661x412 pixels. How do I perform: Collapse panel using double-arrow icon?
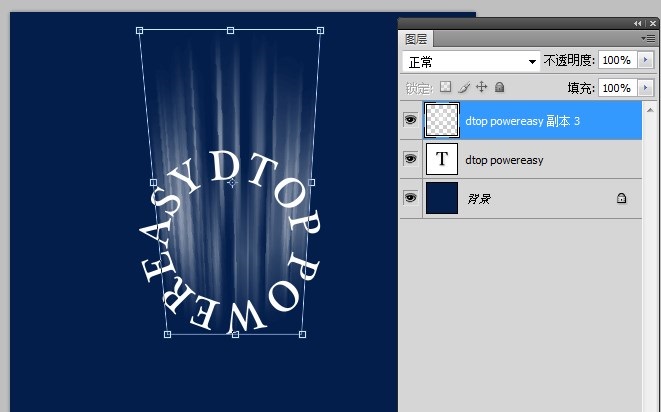(x=638, y=23)
